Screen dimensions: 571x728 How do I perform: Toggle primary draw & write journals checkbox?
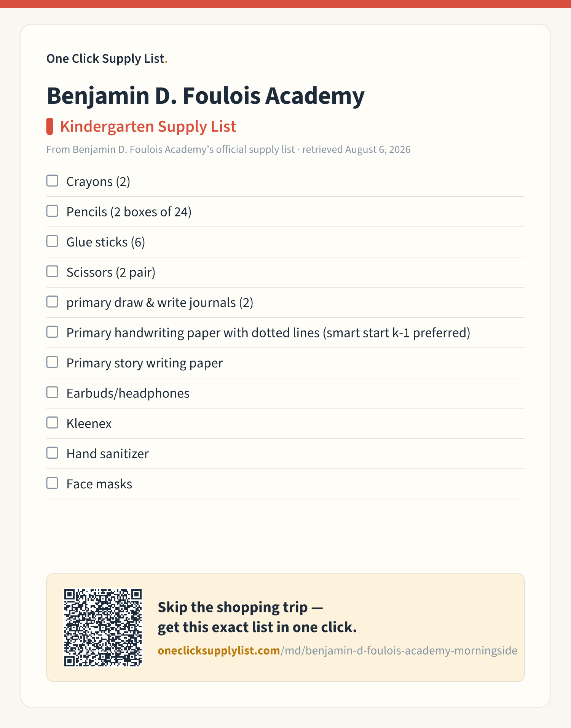[52, 302]
